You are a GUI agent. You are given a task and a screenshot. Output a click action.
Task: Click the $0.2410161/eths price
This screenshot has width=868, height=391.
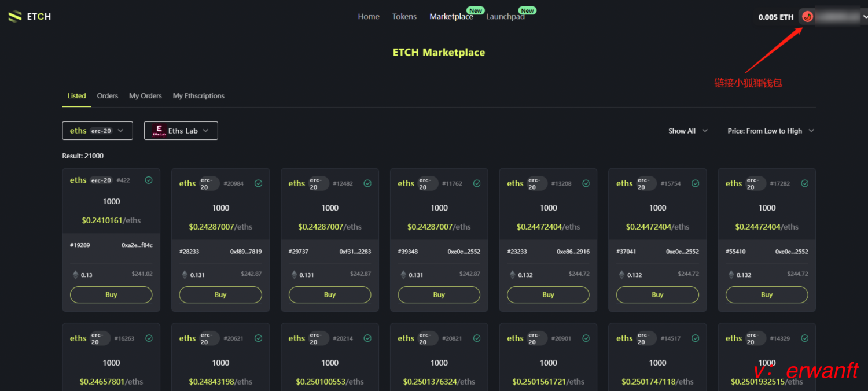[111, 220]
